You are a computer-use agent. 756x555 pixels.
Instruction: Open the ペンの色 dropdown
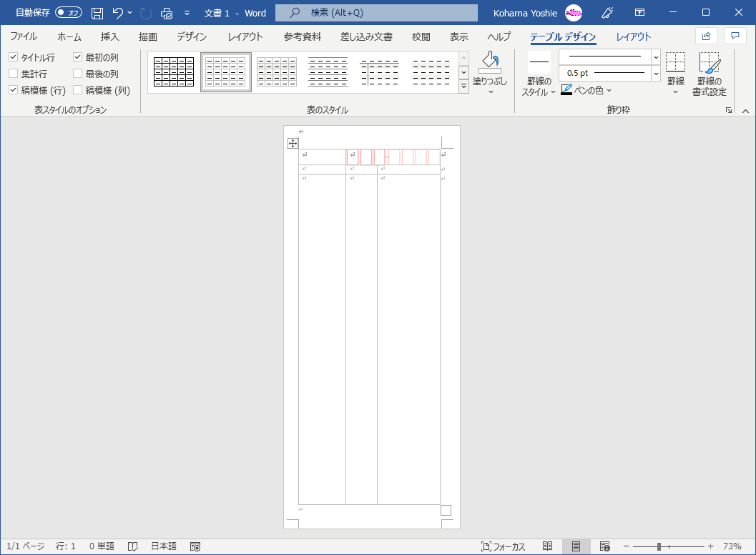click(x=609, y=91)
